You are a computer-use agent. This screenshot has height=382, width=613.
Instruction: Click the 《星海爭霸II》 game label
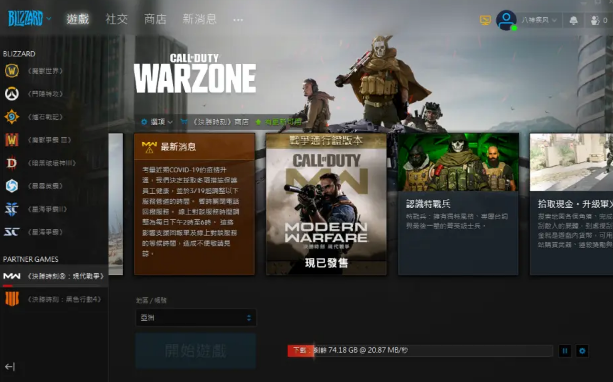[x=47, y=209]
